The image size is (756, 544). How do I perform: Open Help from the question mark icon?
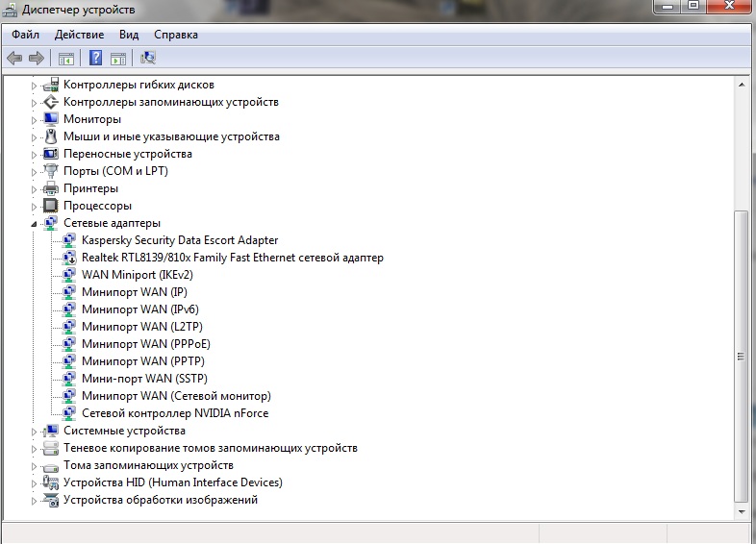coord(95,59)
